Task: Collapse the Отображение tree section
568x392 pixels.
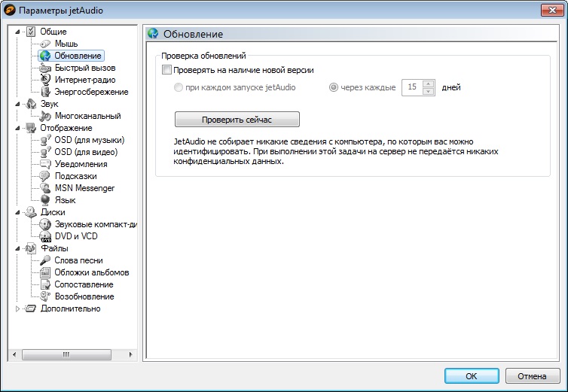Action: 17,128
